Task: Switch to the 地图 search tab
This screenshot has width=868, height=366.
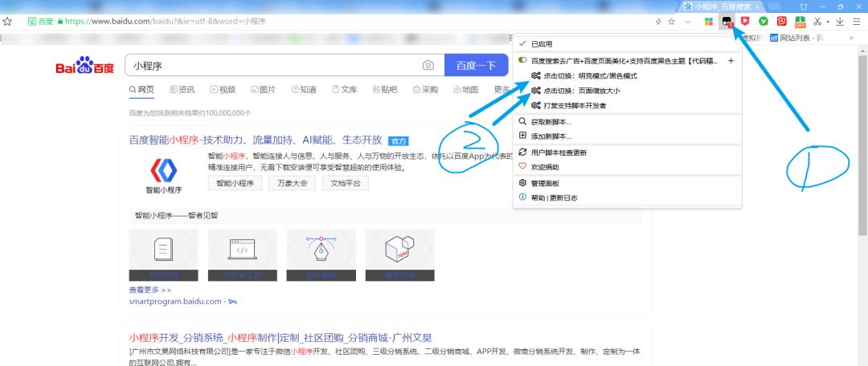Action: tap(465, 90)
